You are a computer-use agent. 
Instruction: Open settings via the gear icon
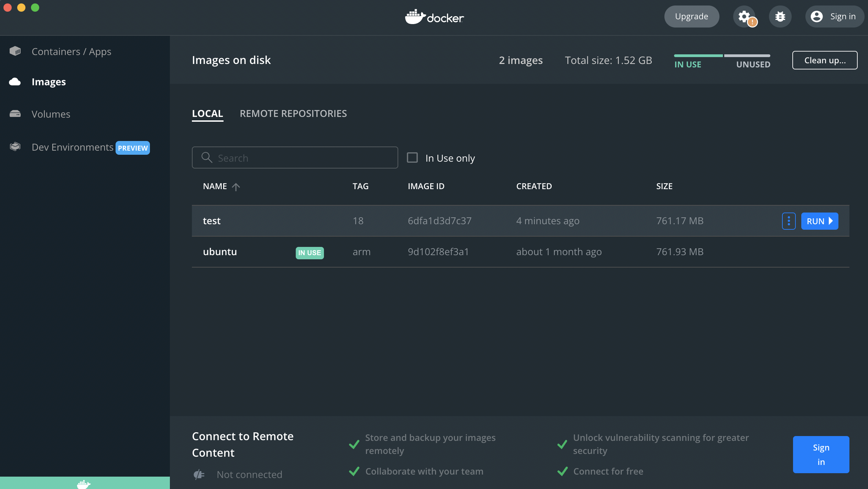[744, 17]
